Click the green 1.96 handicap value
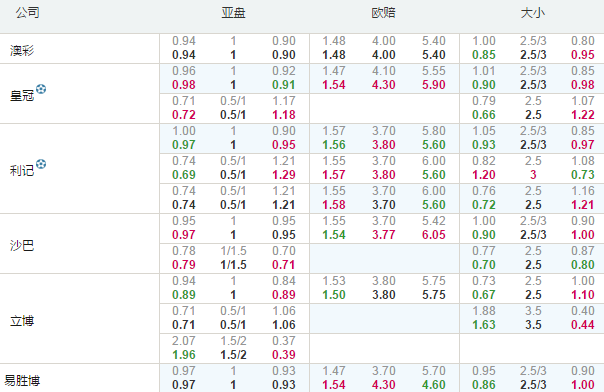The height and width of the screenshot is (392, 604). [184, 355]
